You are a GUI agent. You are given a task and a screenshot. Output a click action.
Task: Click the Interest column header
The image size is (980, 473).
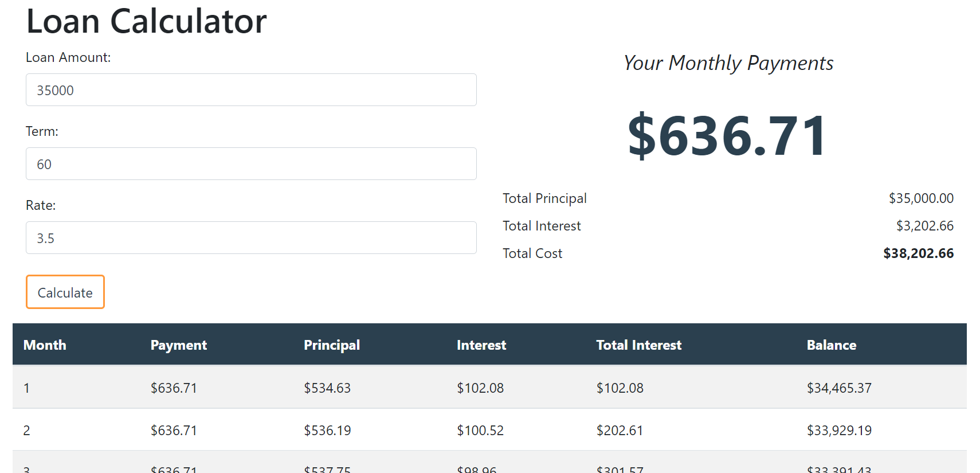(x=481, y=345)
